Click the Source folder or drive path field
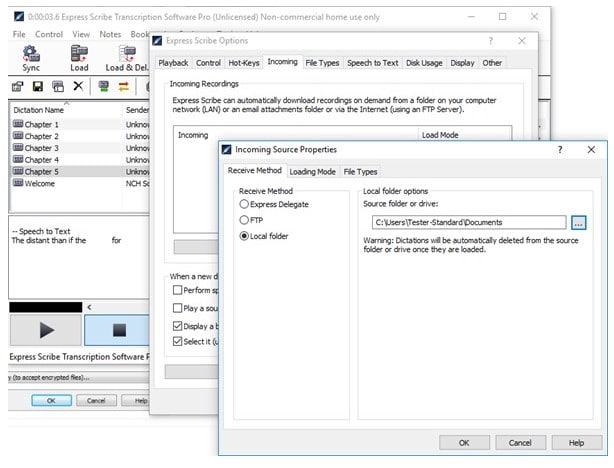Viewport: 614px width, 468px height. [469, 222]
